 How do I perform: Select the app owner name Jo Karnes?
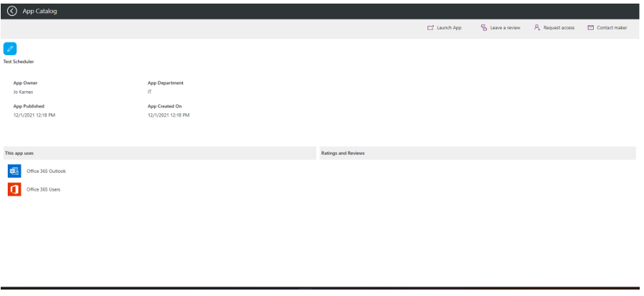pyautogui.click(x=24, y=92)
